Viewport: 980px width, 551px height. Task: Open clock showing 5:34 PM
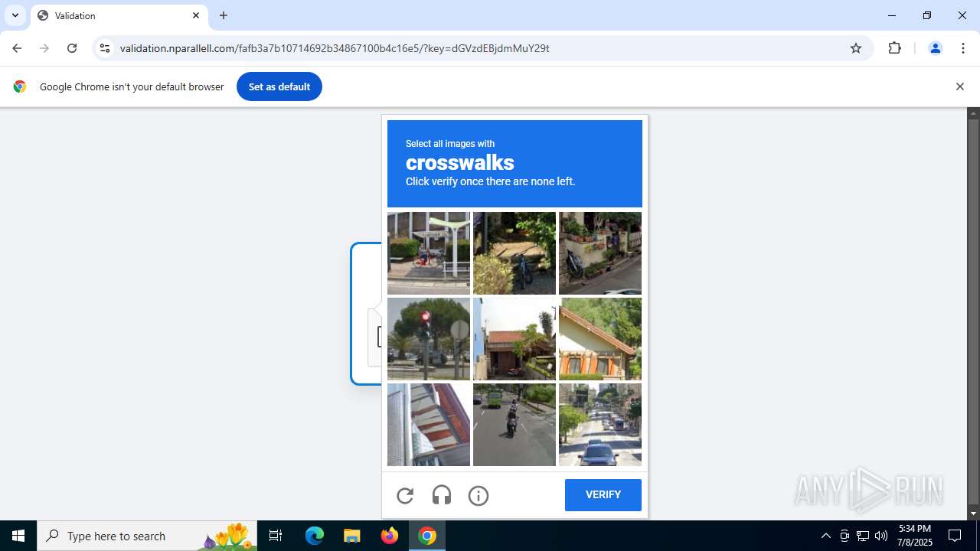[x=915, y=536]
